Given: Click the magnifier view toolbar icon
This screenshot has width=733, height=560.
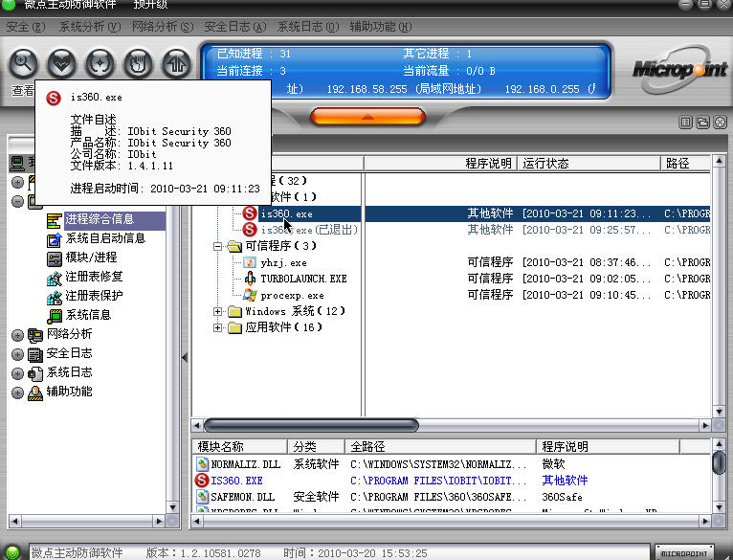Looking at the screenshot, I should (23, 62).
